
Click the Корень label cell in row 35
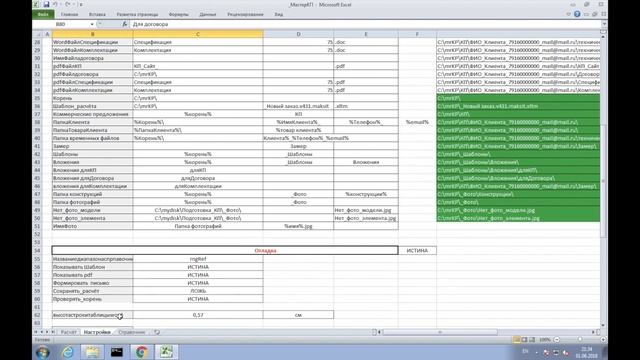click(92, 98)
